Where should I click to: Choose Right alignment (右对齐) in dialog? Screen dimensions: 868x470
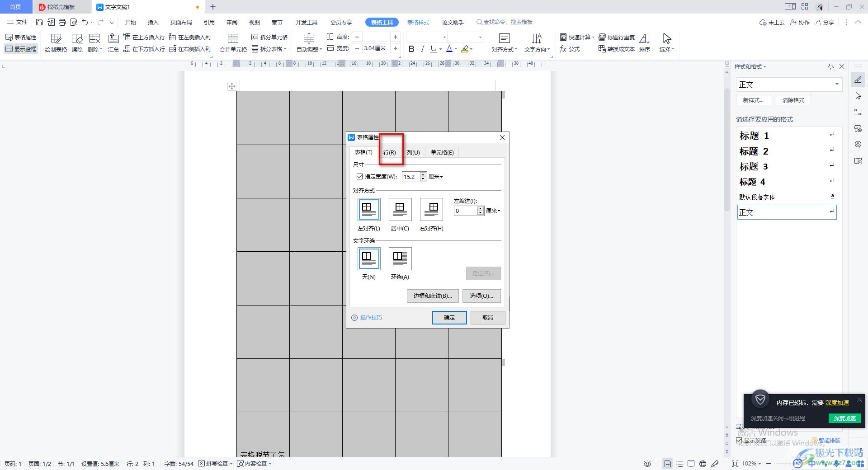[x=431, y=209]
